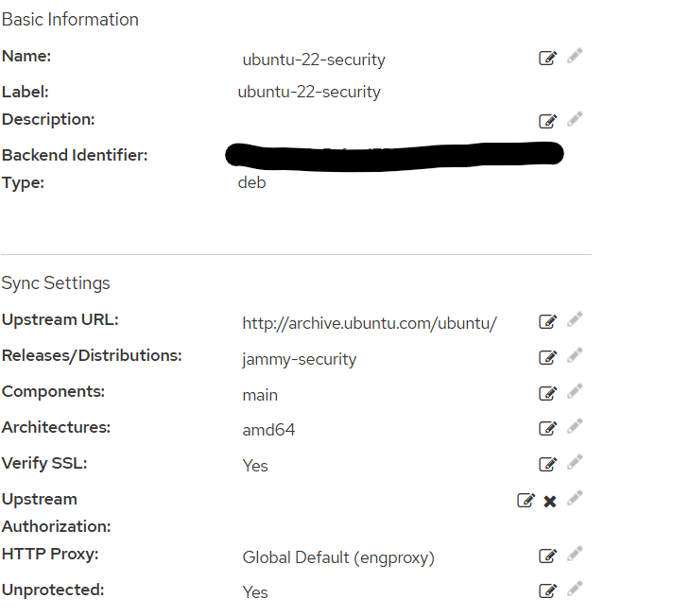The height and width of the screenshot is (616, 673).
Task: Edit the Releases/Distributions setting
Action: [x=547, y=358]
